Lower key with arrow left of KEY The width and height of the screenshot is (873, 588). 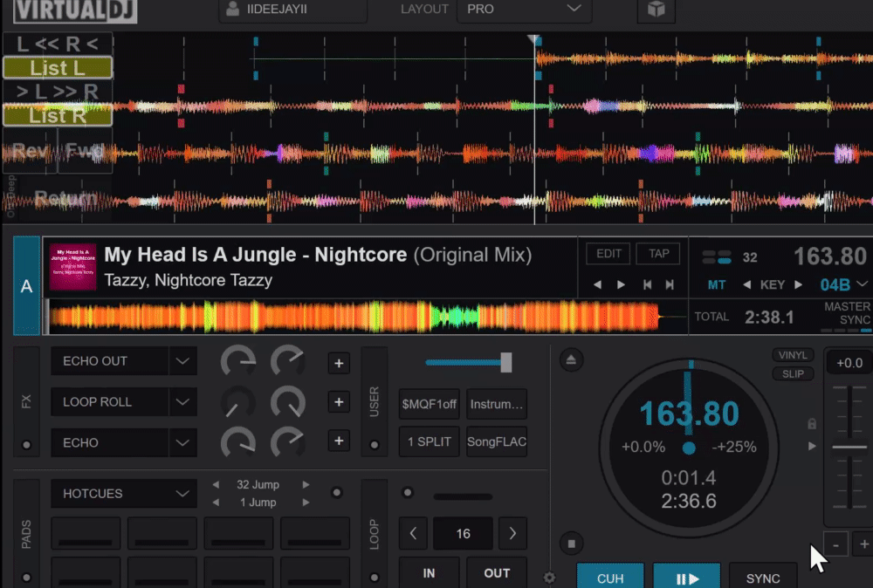pos(746,284)
